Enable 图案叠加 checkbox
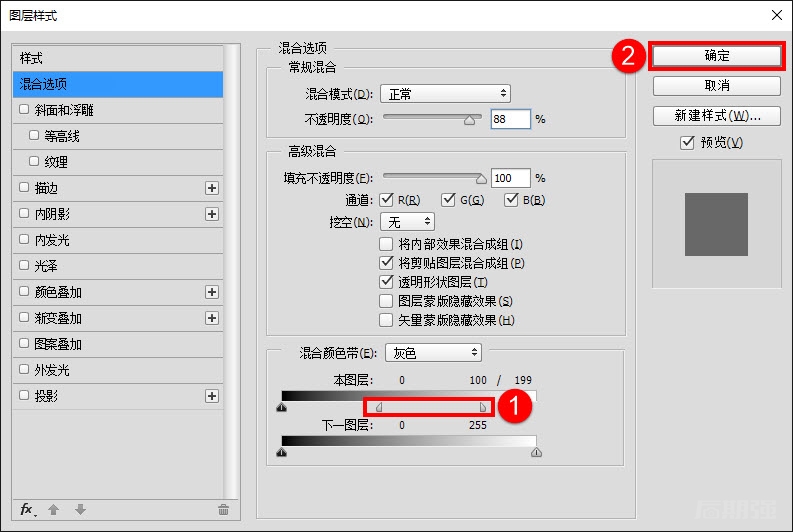 coord(24,343)
